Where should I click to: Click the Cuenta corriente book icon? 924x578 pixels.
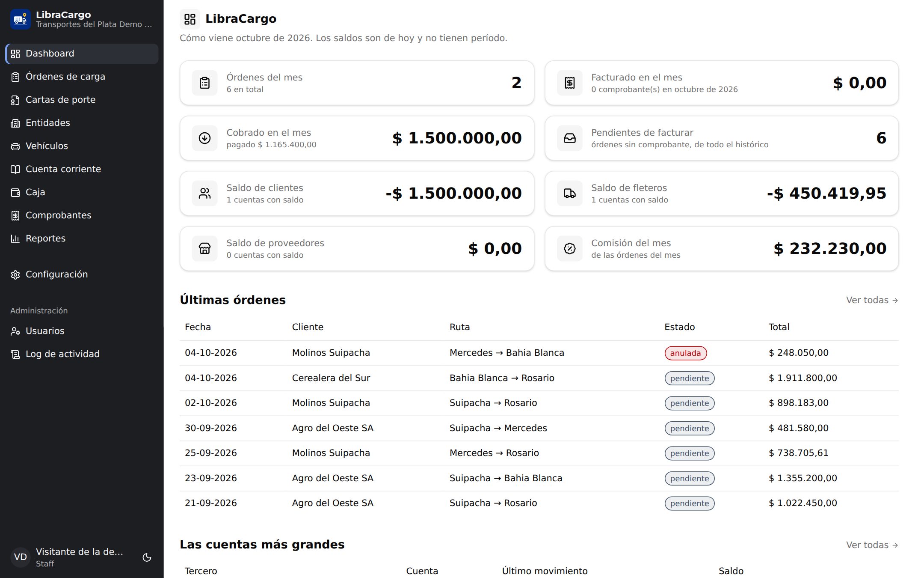[x=15, y=170]
